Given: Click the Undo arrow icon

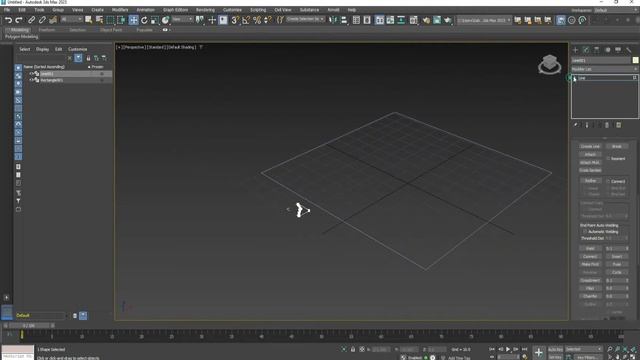Looking at the screenshot, I should point(8,20).
